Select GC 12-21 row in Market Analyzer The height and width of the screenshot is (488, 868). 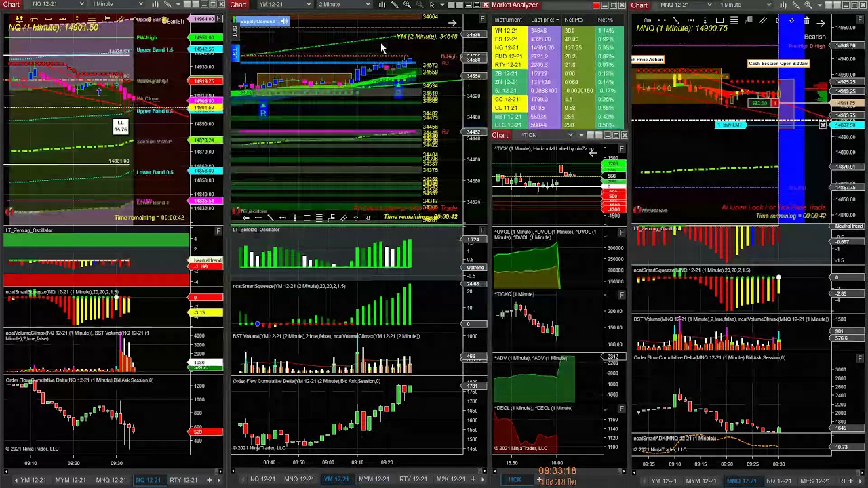click(x=559, y=99)
